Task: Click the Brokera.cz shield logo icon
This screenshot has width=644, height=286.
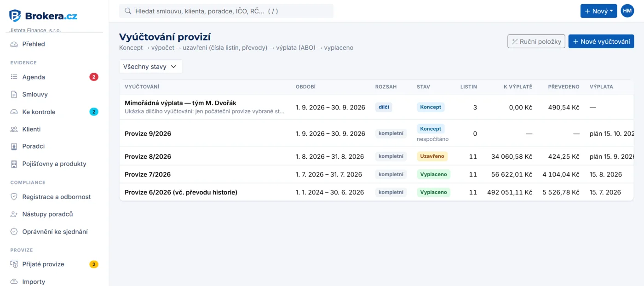Action: (15, 16)
